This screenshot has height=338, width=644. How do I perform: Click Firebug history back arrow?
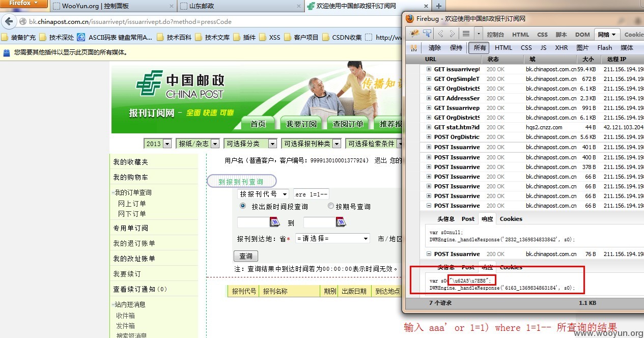pos(440,34)
